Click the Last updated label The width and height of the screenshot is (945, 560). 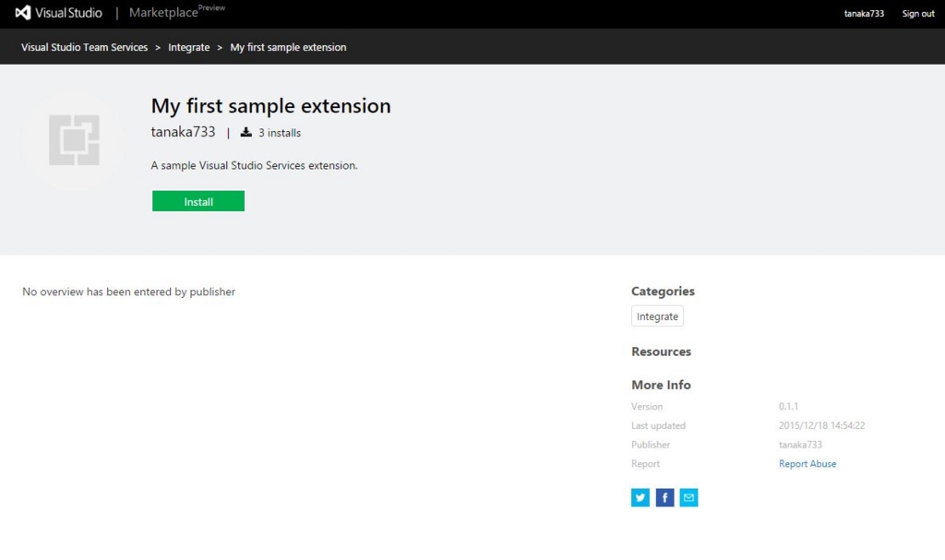[658, 425]
